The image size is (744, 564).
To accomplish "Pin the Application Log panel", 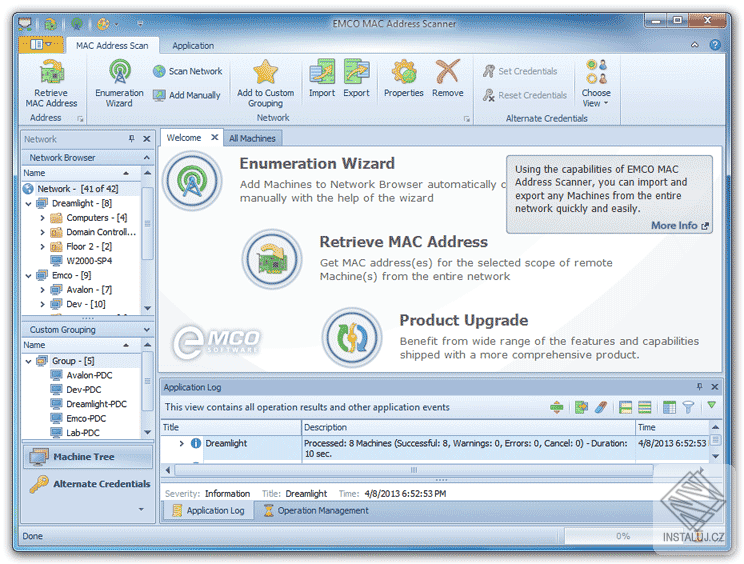I will pos(699,387).
